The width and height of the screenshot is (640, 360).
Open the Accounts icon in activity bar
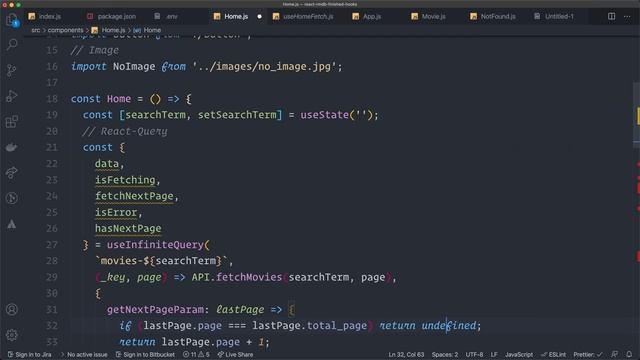[12, 309]
